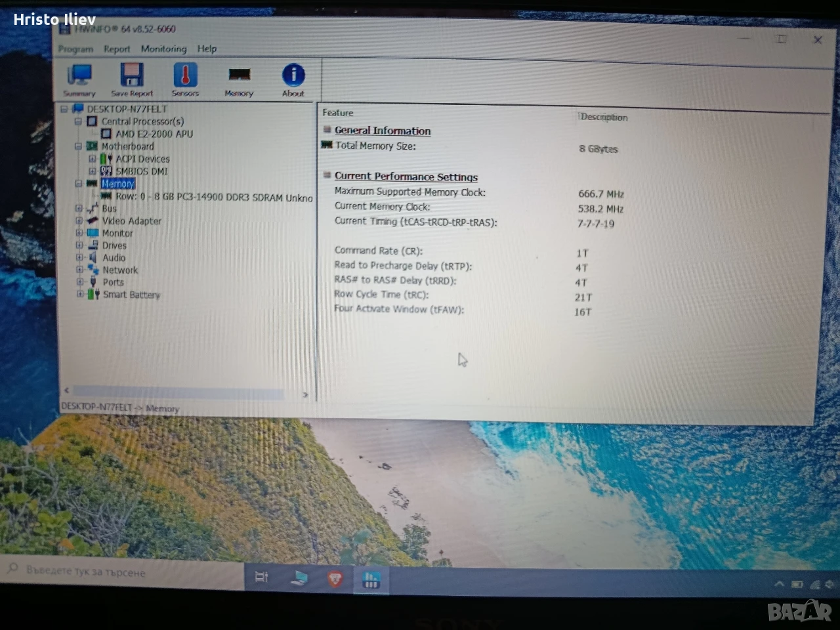This screenshot has height=630, width=840.
Task: Click the 7-7-7-19 timing value
Action: tap(596, 224)
